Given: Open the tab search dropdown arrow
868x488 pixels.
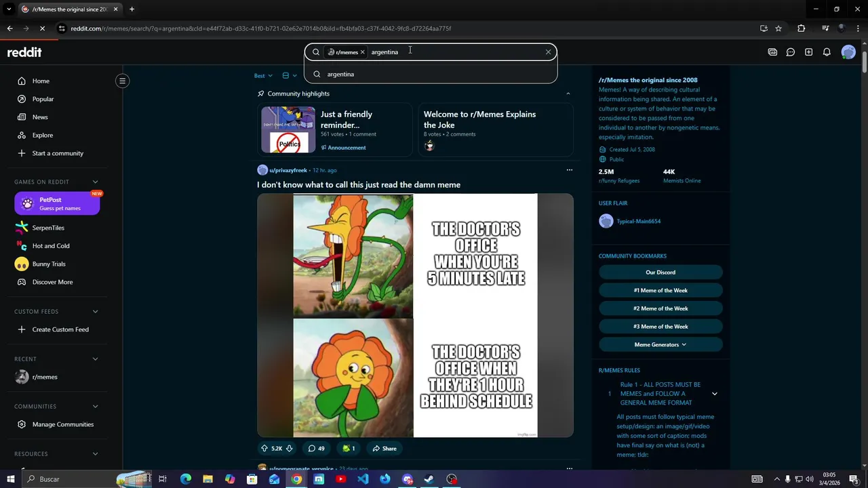Looking at the screenshot, I should [x=9, y=9].
